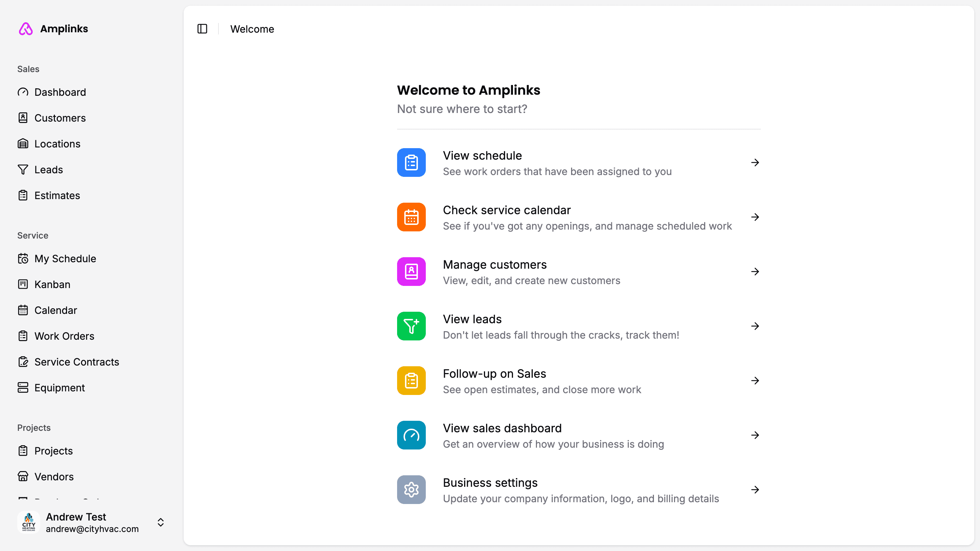980x551 pixels.
Task: Click the teal sales dashboard gauge icon
Action: pyautogui.click(x=411, y=435)
